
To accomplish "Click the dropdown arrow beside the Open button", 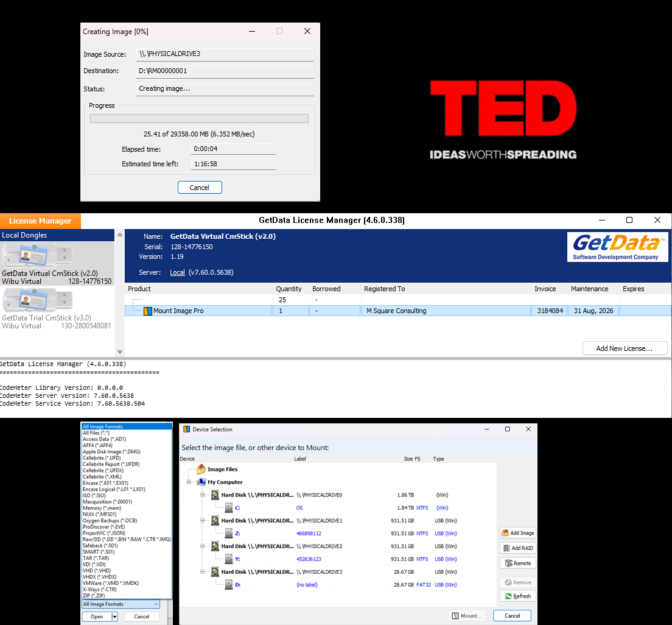I will click(x=114, y=616).
